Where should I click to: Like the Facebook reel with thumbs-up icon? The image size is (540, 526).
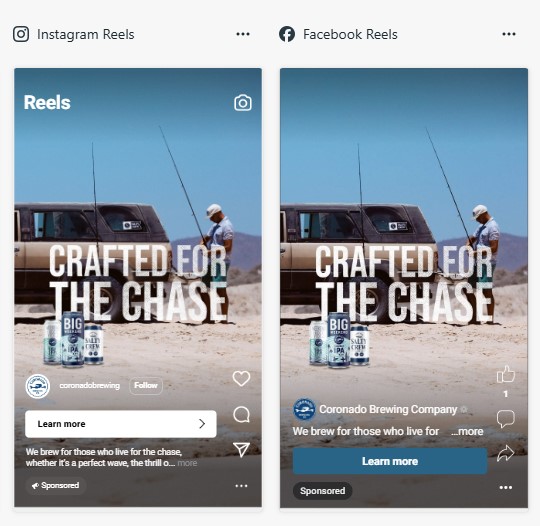506,374
